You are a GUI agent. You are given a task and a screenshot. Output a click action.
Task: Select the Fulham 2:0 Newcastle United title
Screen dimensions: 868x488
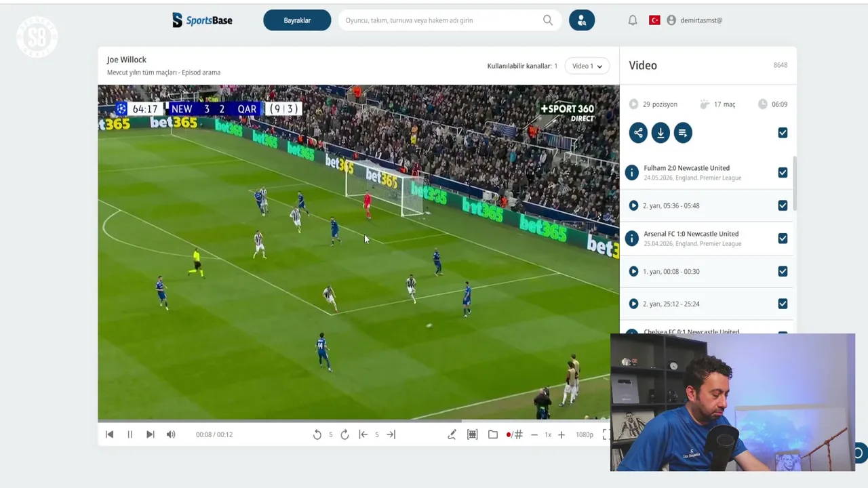coord(686,168)
